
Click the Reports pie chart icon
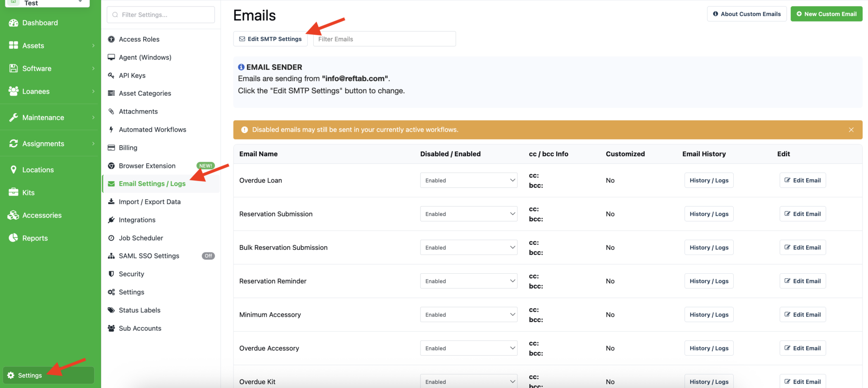14,238
